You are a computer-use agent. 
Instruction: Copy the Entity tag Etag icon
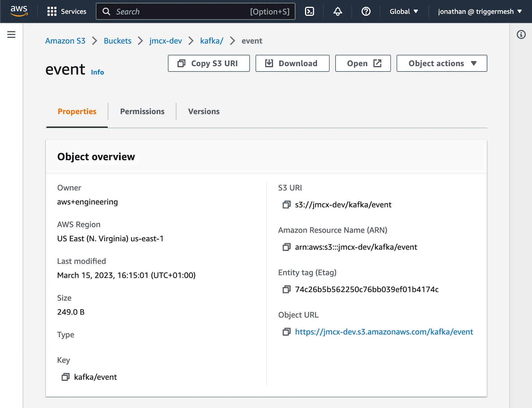[286, 289]
